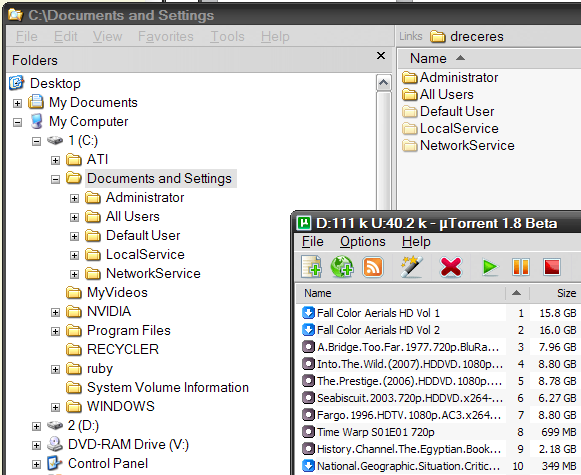Open Explorer Tools menu

coord(228,36)
